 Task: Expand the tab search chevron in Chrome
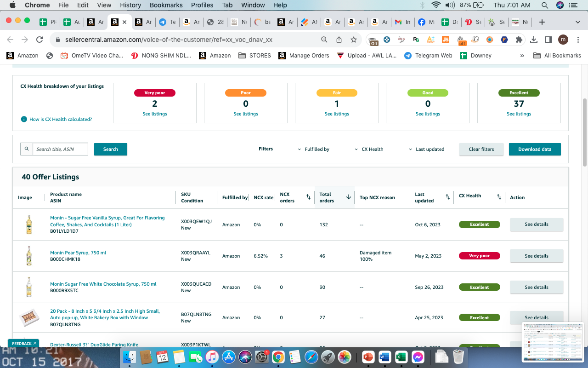pos(578,22)
